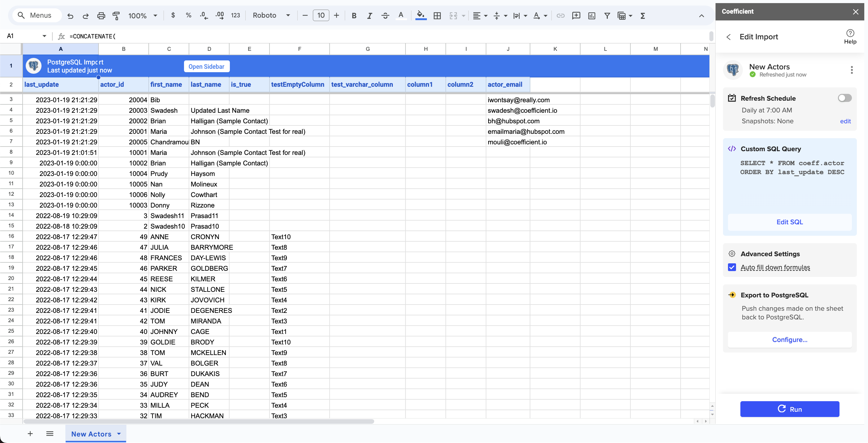Toggle strikethrough formatting
This screenshot has height=443, width=868.
click(x=385, y=15)
